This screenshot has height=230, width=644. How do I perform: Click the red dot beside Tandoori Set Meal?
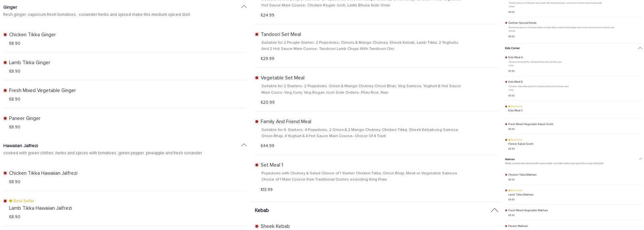tap(257, 34)
